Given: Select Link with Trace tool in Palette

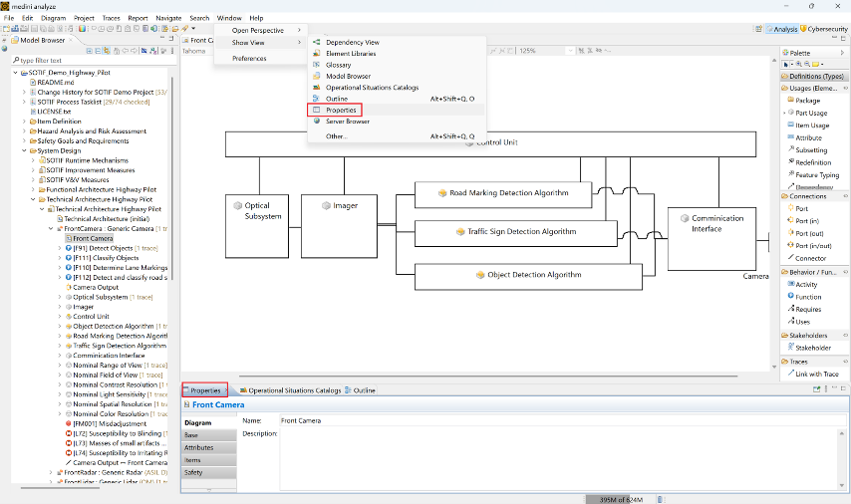Looking at the screenshot, I should 812,374.
